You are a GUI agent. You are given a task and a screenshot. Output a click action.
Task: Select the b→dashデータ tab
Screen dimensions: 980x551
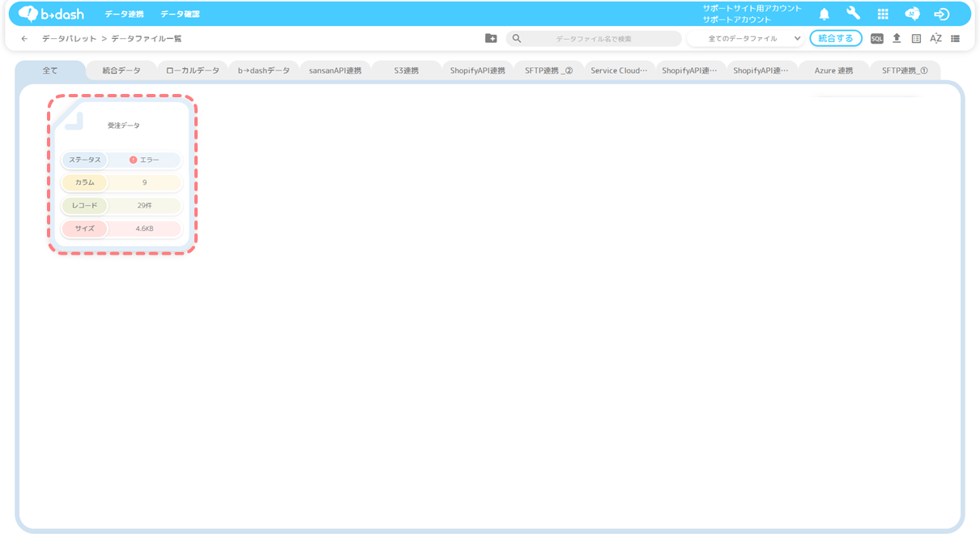pos(264,70)
